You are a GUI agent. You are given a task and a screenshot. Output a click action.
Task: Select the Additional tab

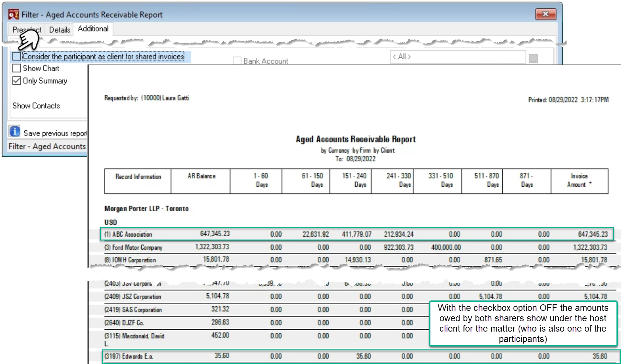(x=93, y=29)
